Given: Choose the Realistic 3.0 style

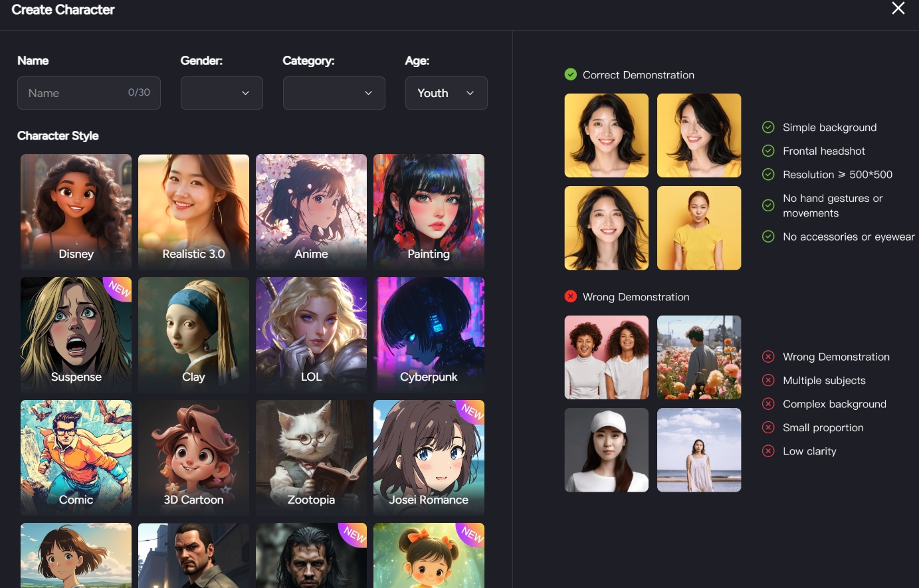Looking at the screenshot, I should click(x=193, y=211).
